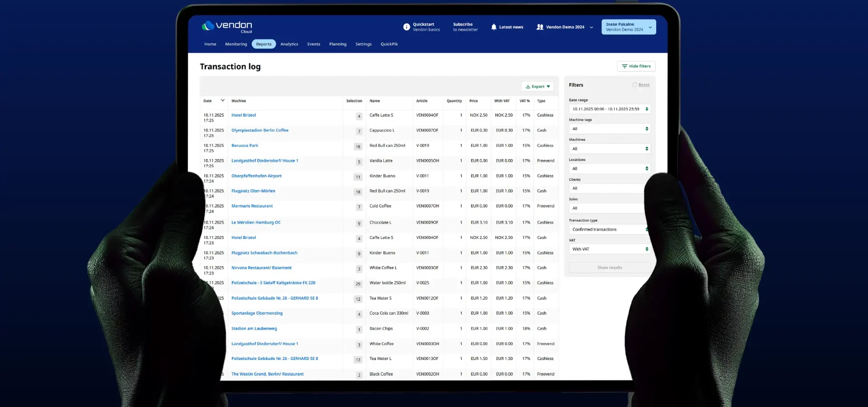Open Quickstart info icon
Image resolution: width=868 pixels, height=407 pixels.
406,27
